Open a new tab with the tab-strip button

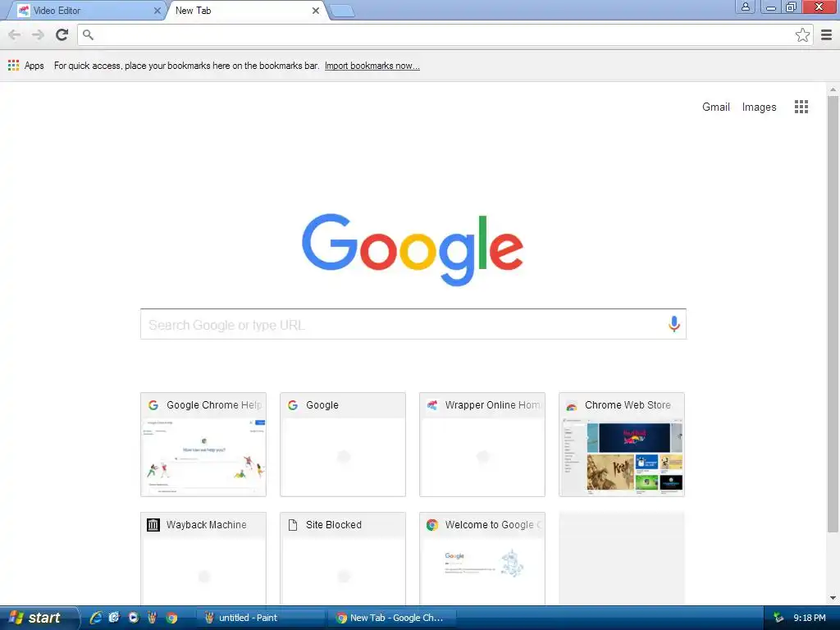point(342,11)
